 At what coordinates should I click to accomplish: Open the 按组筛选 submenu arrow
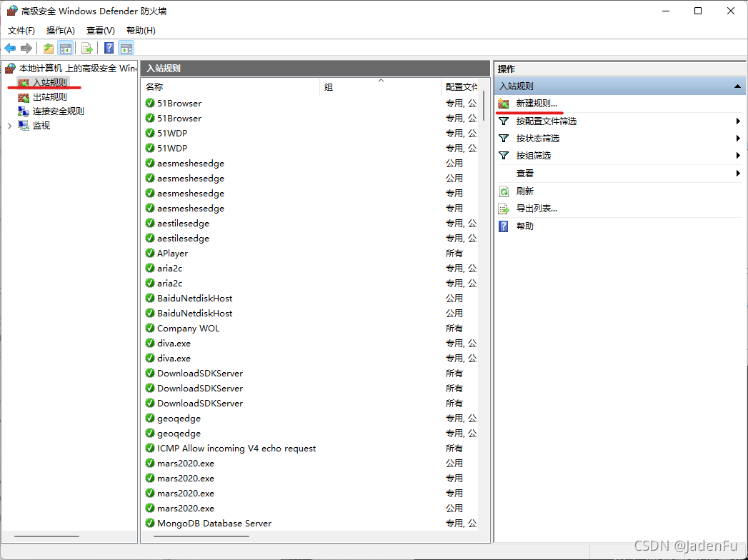click(x=739, y=156)
